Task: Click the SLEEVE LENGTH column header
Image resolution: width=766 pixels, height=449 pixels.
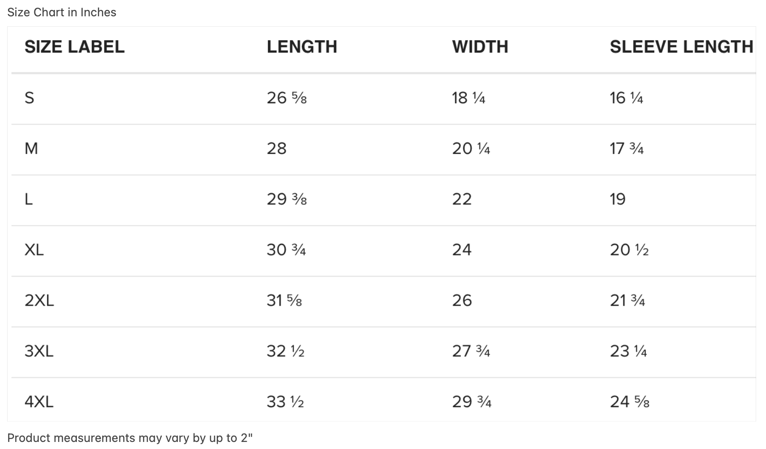Action: tap(681, 47)
